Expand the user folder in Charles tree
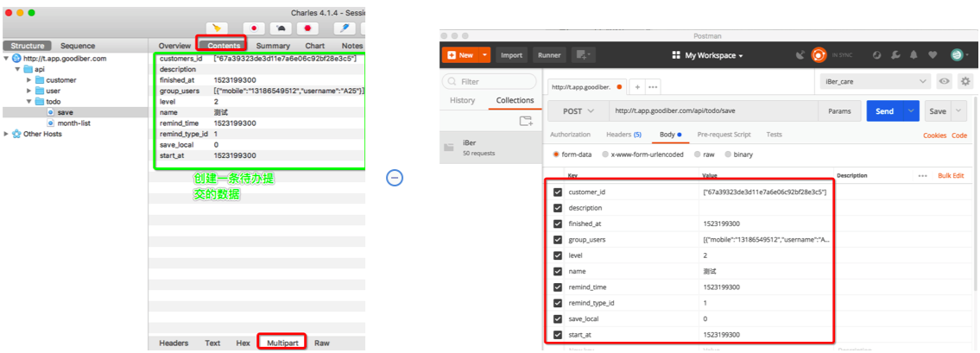 click(28, 91)
